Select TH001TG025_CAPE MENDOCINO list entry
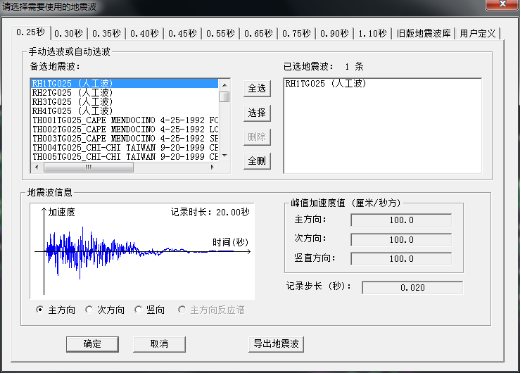Image resolution: width=521 pixels, height=374 pixels. [125, 120]
